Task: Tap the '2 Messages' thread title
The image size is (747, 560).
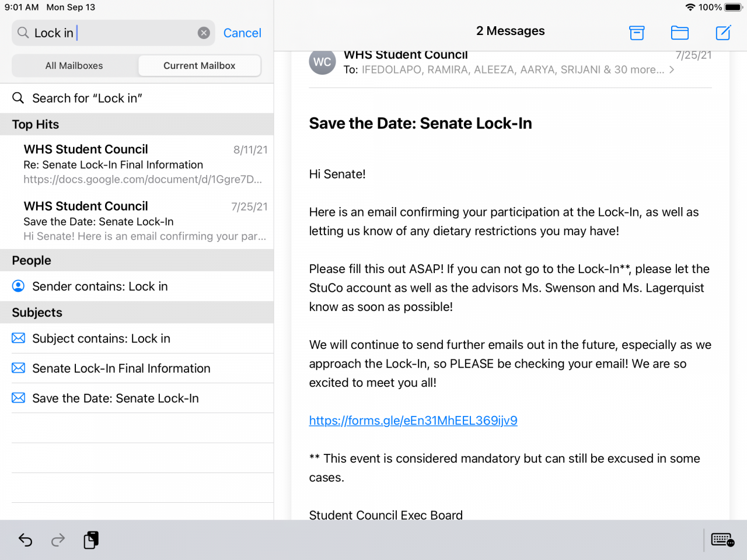Action: pos(511,31)
